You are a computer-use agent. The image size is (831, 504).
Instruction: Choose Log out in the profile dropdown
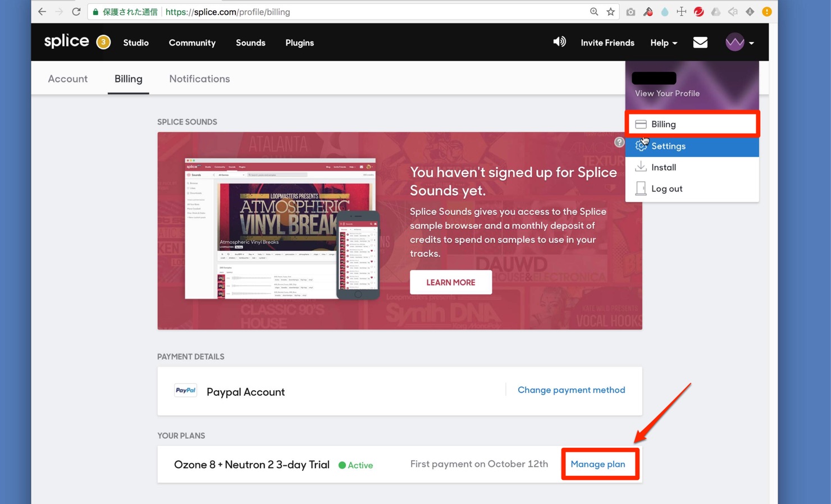pyautogui.click(x=692, y=189)
